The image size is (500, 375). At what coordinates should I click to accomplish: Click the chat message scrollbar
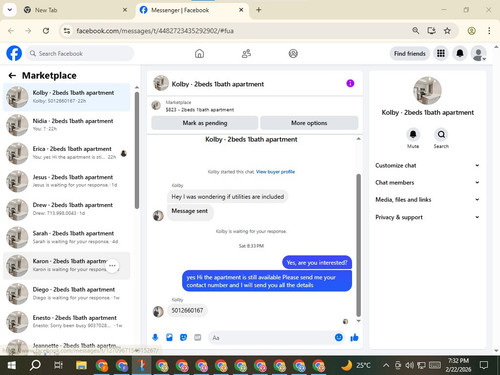pos(359,245)
